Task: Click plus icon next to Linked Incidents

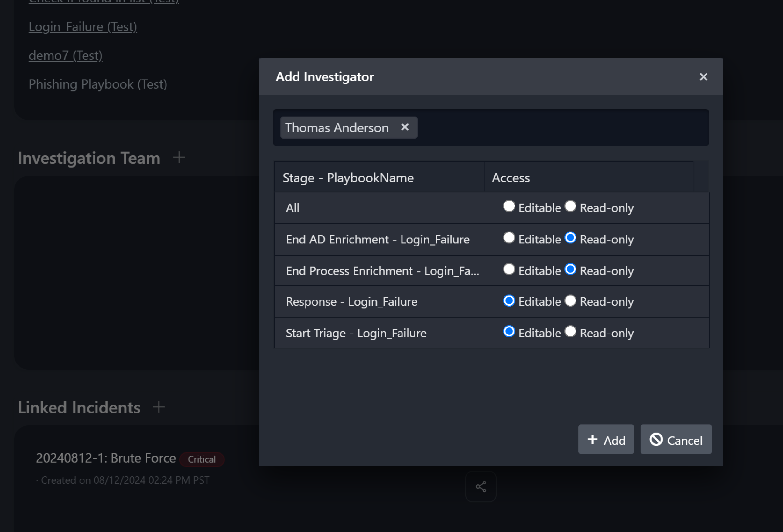Action: pos(158,407)
